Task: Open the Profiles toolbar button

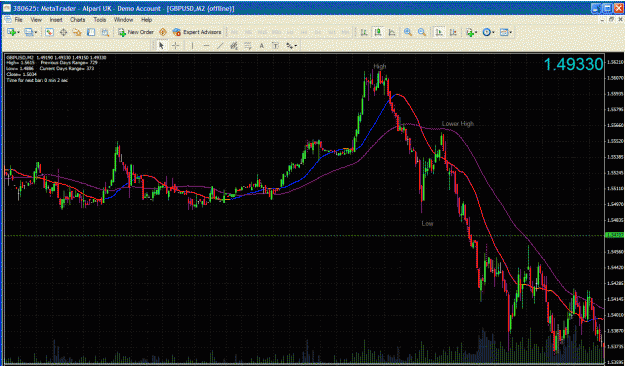Action: tap(28, 32)
